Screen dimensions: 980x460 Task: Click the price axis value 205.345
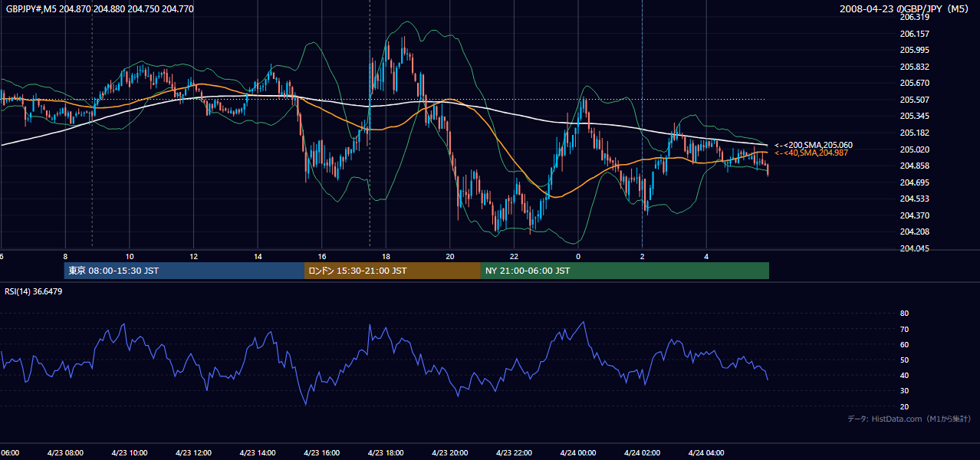click(x=914, y=116)
